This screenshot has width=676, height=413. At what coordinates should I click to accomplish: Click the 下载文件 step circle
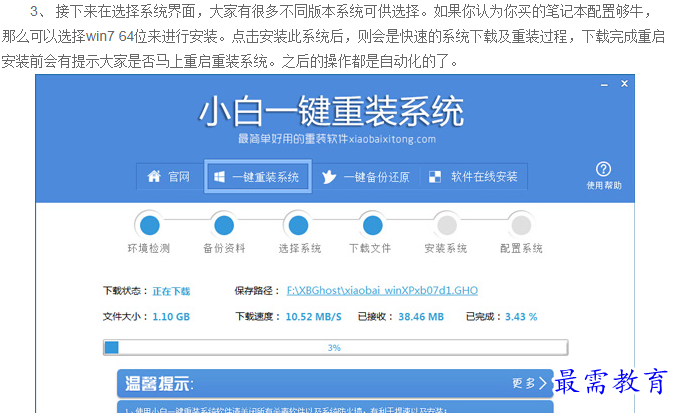[372, 225]
